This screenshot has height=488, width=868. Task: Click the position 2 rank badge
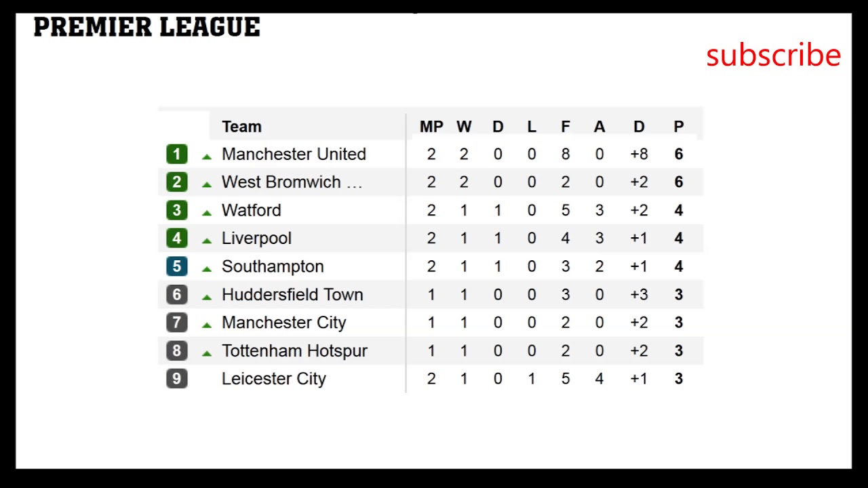click(x=176, y=182)
